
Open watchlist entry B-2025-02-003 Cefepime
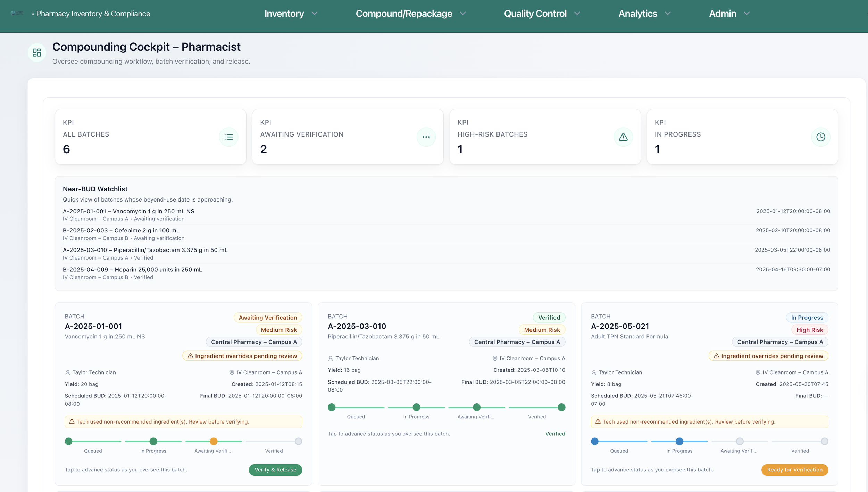pos(121,230)
